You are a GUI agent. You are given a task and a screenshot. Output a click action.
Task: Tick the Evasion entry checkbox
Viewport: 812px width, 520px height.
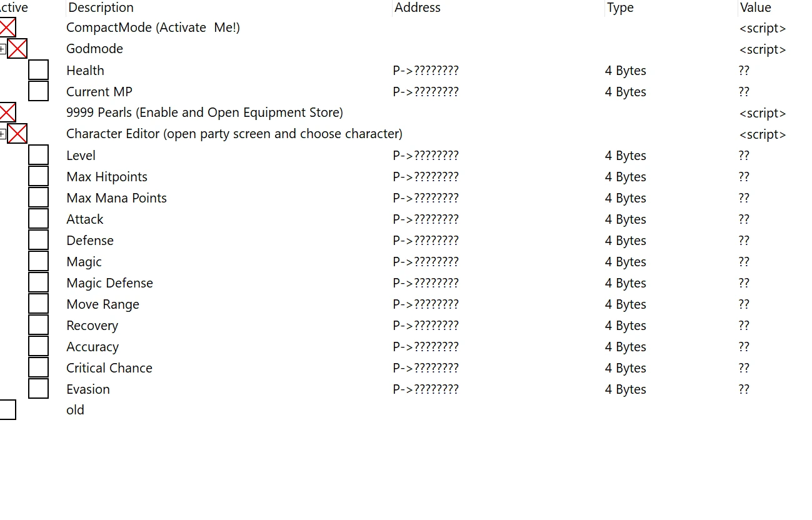click(38, 389)
